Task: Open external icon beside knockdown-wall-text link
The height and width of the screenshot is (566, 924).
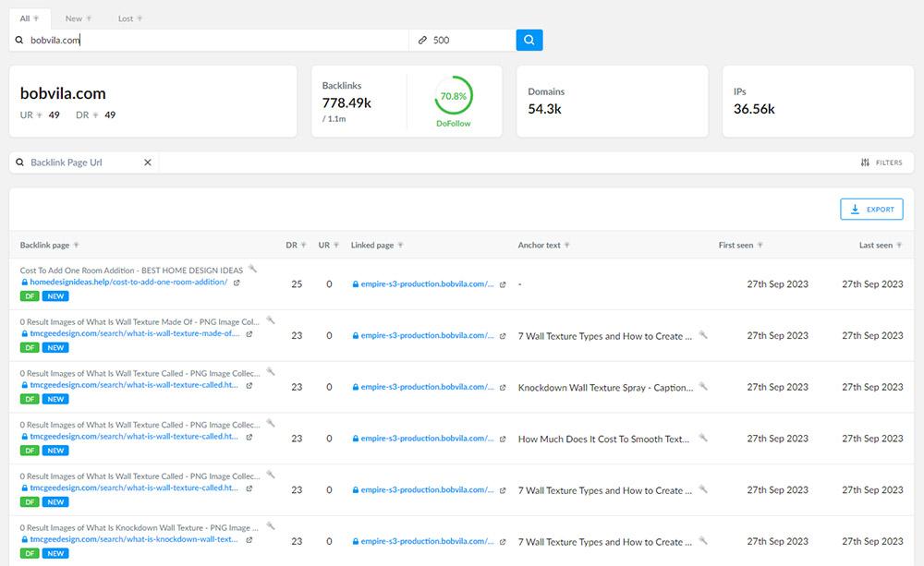Action: tap(249, 539)
